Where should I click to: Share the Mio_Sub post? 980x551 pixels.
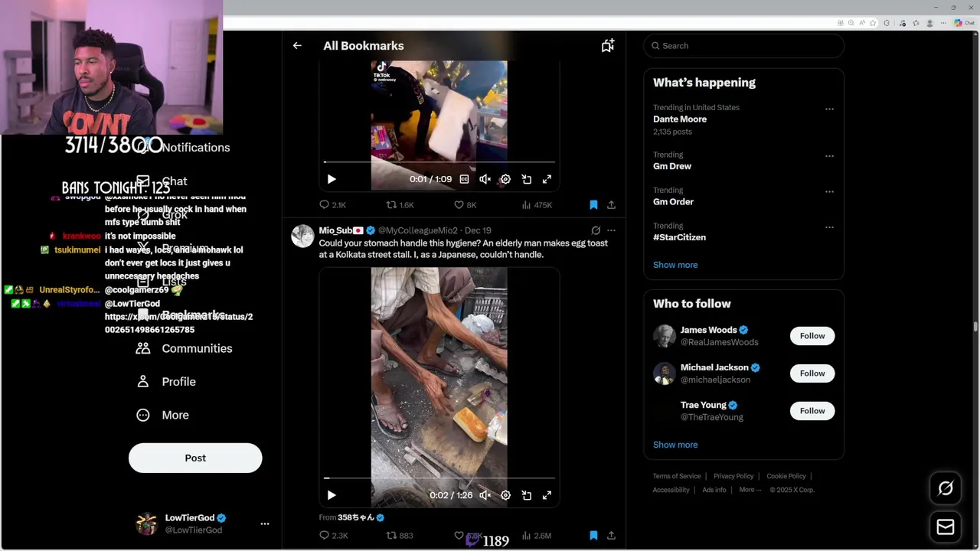pos(611,536)
